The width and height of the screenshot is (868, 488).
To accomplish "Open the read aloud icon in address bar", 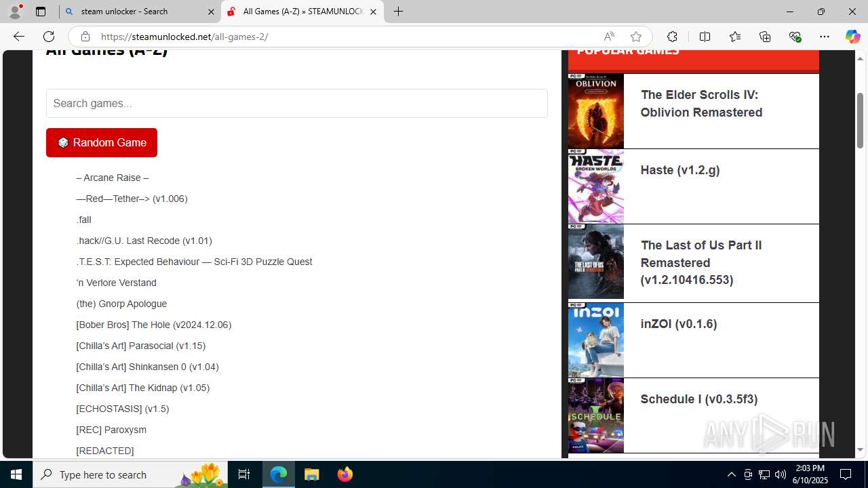I will point(609,37).
